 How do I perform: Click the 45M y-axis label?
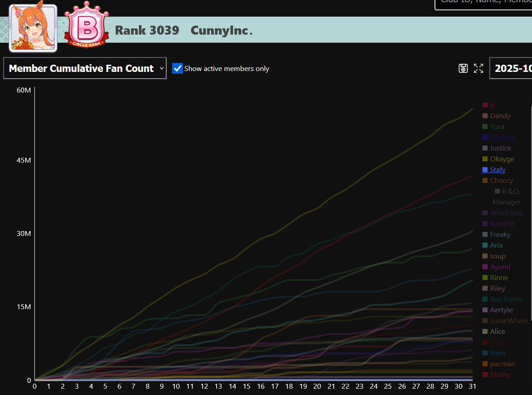coord(24,160)
